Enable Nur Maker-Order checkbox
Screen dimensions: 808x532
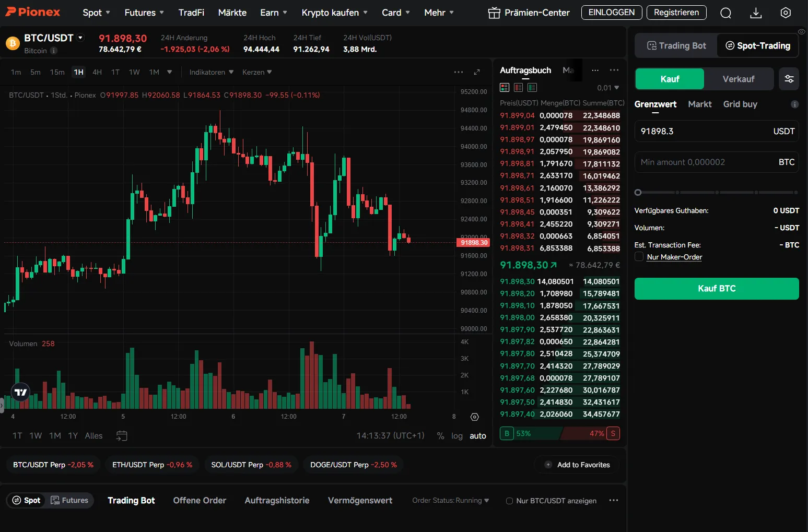pos(639,256)
